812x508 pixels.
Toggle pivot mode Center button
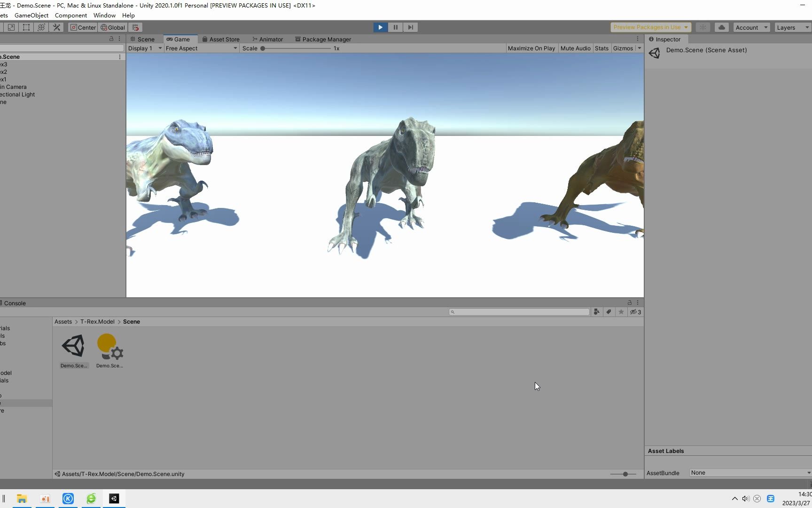click(x=83, y=27)
